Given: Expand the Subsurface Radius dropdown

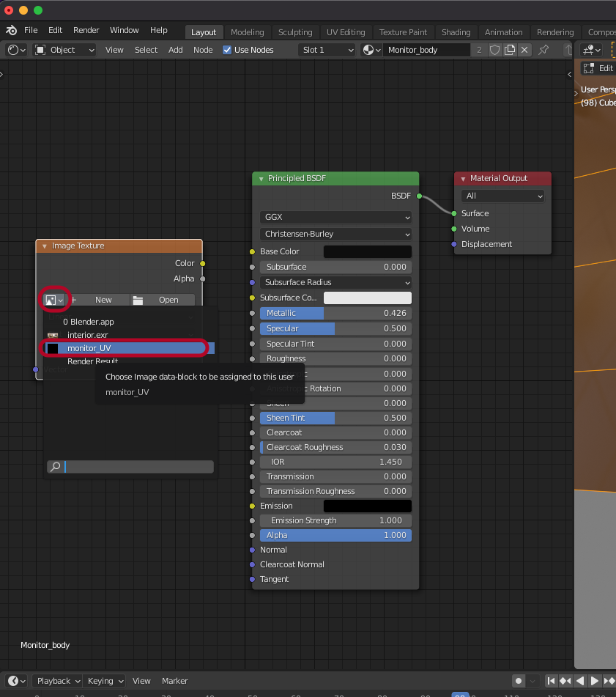Looking at the screenshot, I should coord(335,283).
